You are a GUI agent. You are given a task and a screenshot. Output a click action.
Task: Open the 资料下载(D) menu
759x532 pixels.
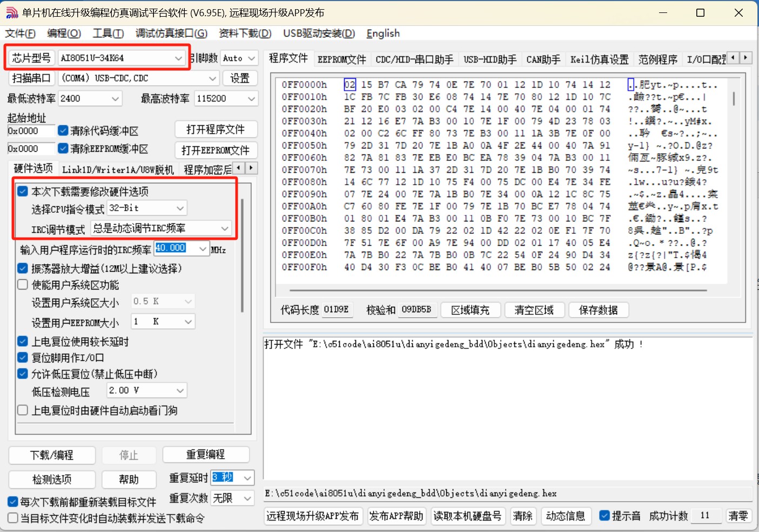[245, 33]
